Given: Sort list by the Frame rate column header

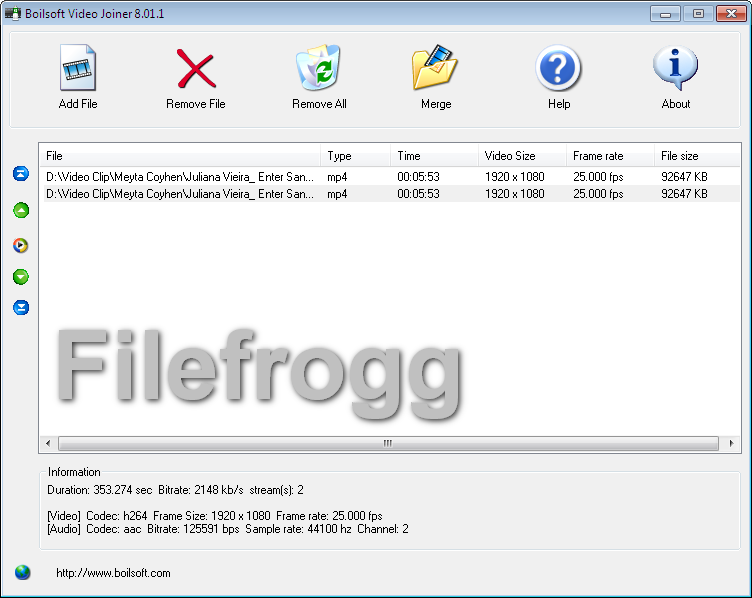Looking at the screenshot, I should pos(610,156).
